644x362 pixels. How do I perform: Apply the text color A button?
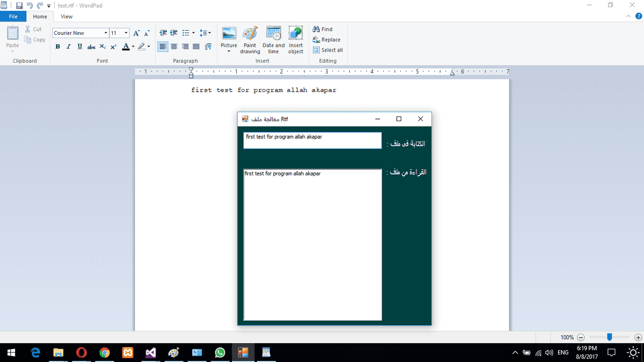(126, 47)
